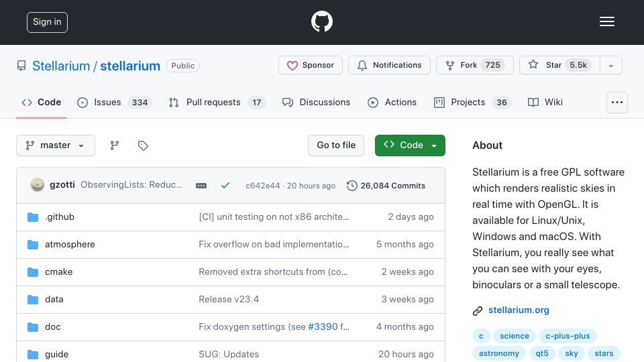The height and width of the screenshot is (362, 644).
Task: Open the Wiki tab
Action: [x=545, y=102]
